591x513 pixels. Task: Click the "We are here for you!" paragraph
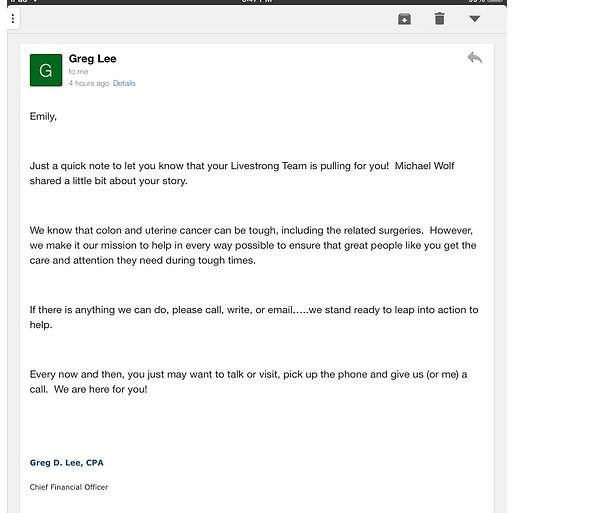pos(248,382)
